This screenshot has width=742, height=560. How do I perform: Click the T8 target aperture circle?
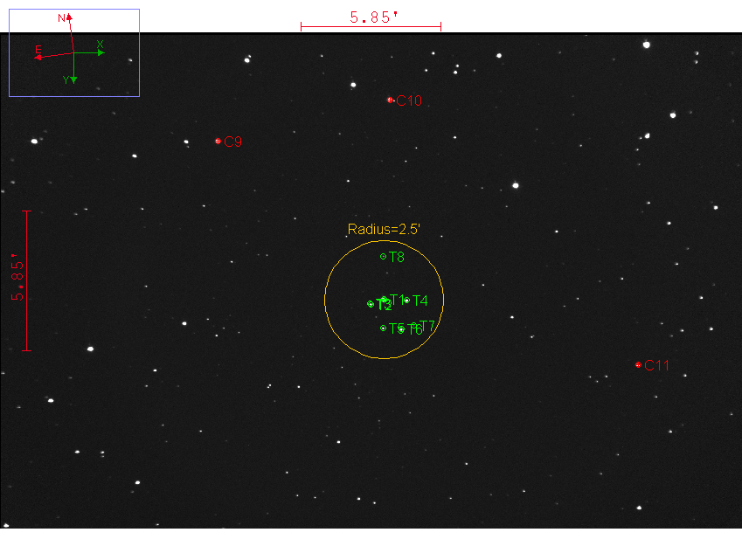point(383,256)
